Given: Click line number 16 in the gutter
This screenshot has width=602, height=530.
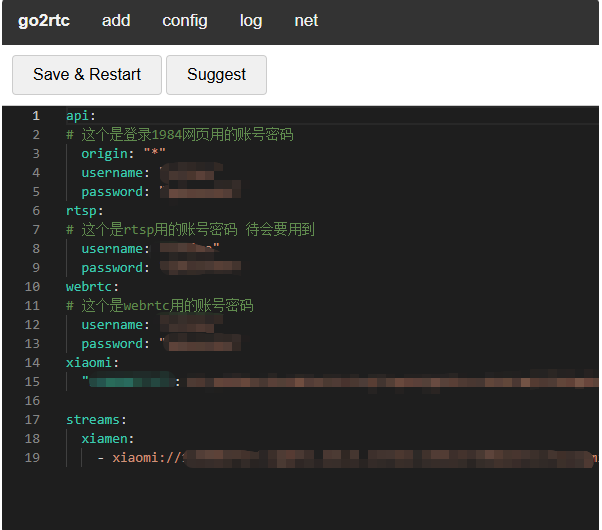Looking at the screenshot, I should pos(32,401).
